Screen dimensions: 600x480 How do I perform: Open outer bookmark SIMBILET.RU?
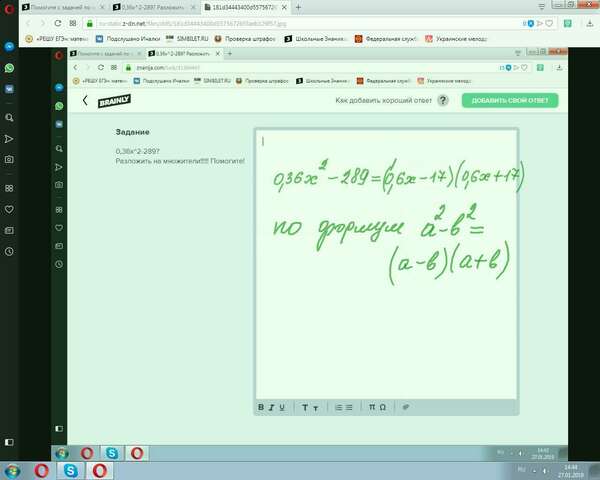[x=187, y=39]
